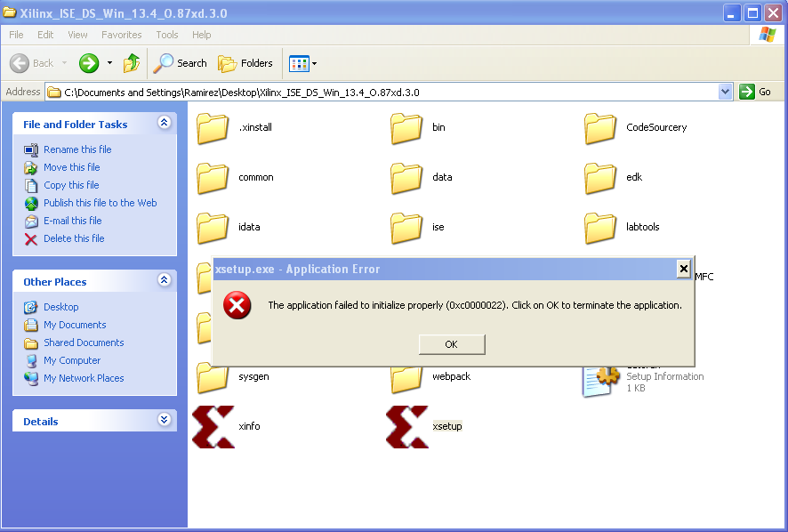The width and height of the screenshot is (788, 532).
Task: Select the .xinstall folder icon
Action: (x=212, y=128)
